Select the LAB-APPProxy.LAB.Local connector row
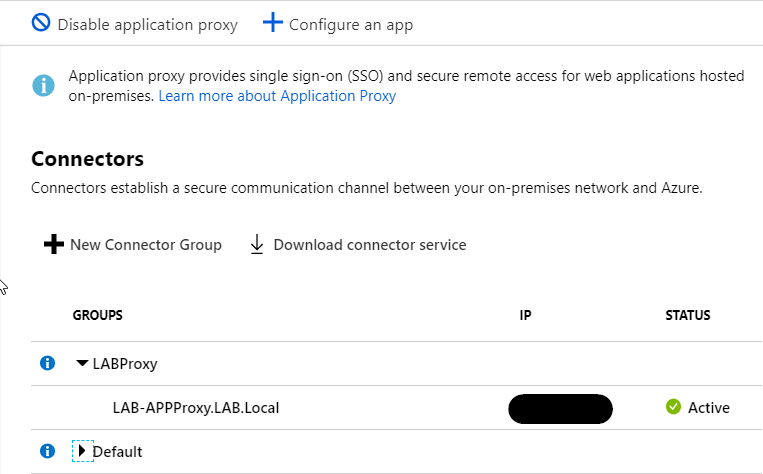This screenshot has width=763, height=474. [x=197, y=407]
